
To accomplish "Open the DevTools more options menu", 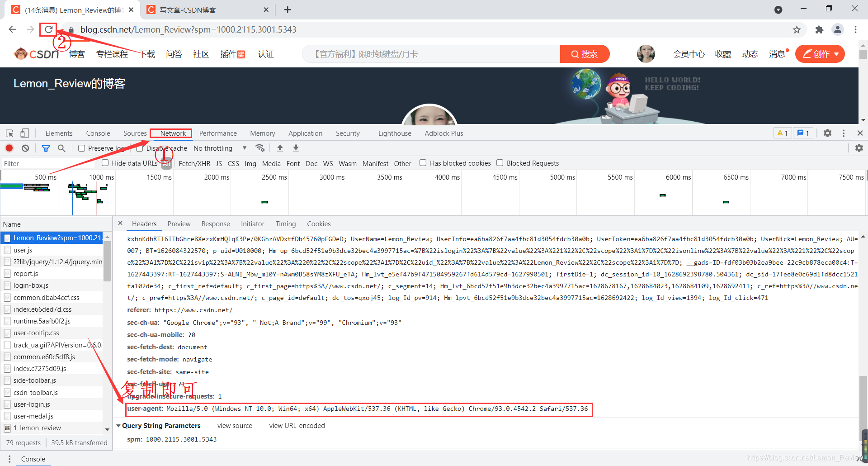I will coord(843,133).
